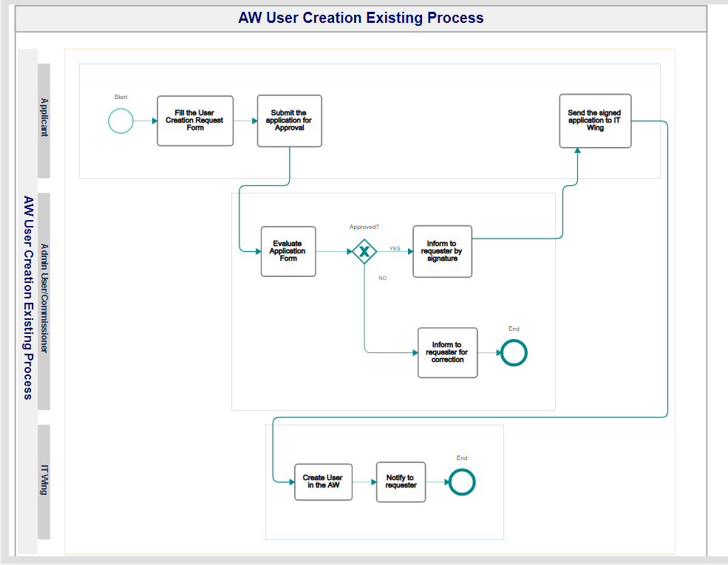Click the 'End' label in IT Wing lane

click(462, 458)
